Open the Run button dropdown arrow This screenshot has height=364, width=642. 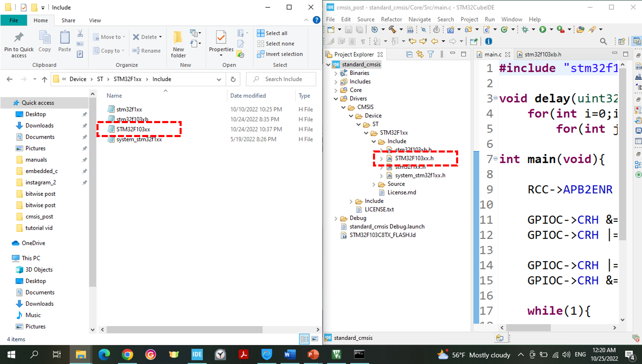(551, 30)
